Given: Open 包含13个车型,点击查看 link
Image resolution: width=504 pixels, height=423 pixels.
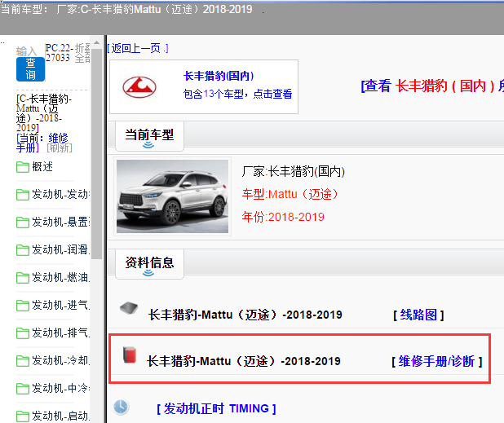Looking at the screenshot, I should point(237,94).
